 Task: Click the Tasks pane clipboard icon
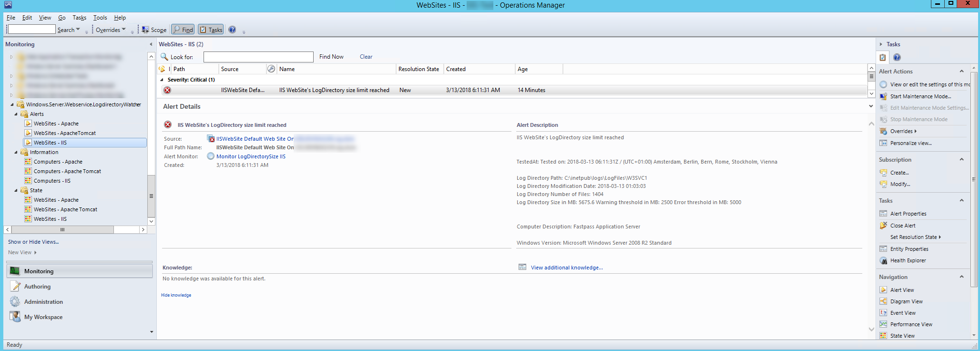pos(883,57)
